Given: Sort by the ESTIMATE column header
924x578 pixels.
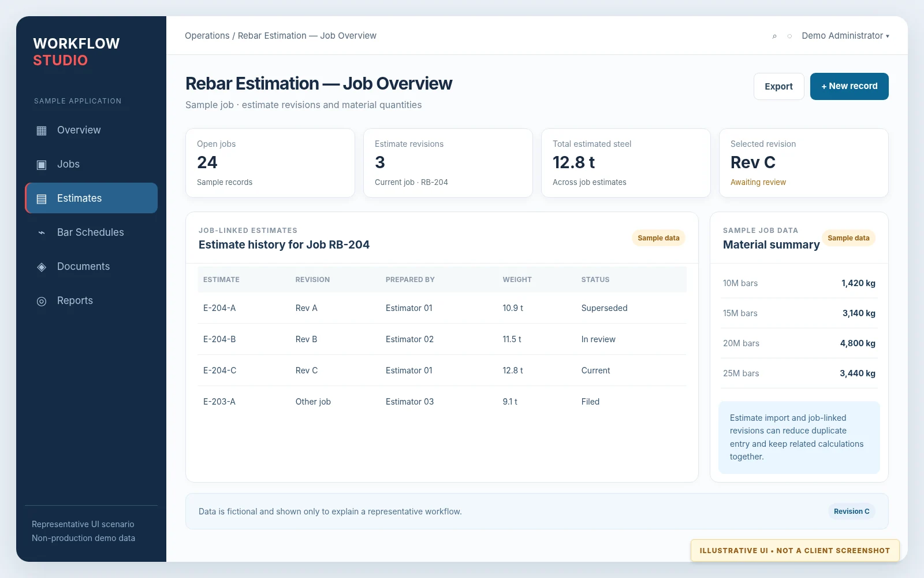Looking at the screenshot, I should tap(221, 280).
